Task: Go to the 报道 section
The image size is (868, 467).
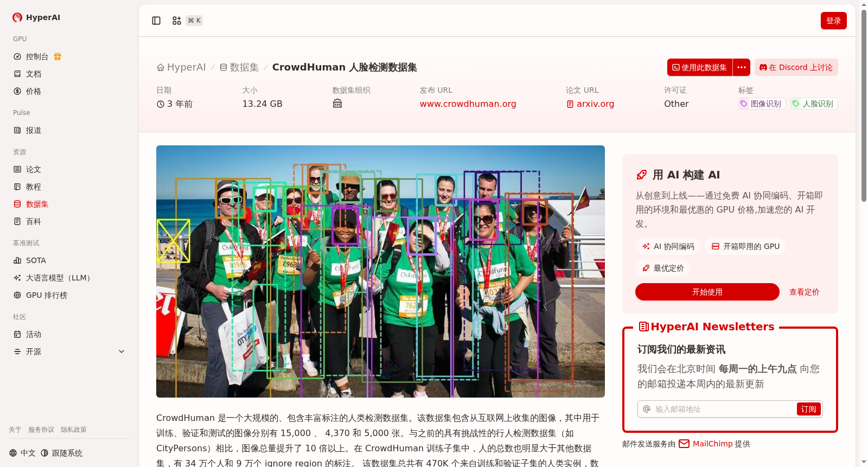Action: (x=69, y=130)
